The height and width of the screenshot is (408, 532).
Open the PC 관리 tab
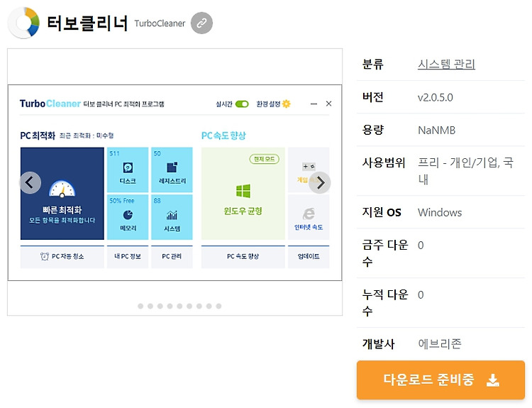coord(172,257)
